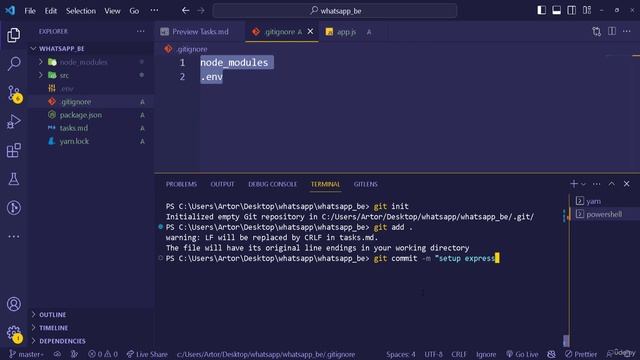Expand the DEPENDENCIES section

coord(62,341)
